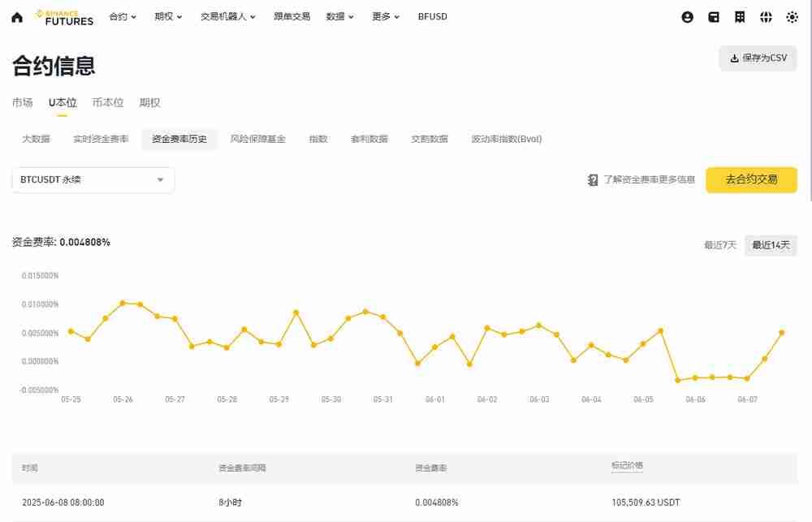Open the 期权 tab
Viewport: 812px width, 522px height.
point(150,102)
